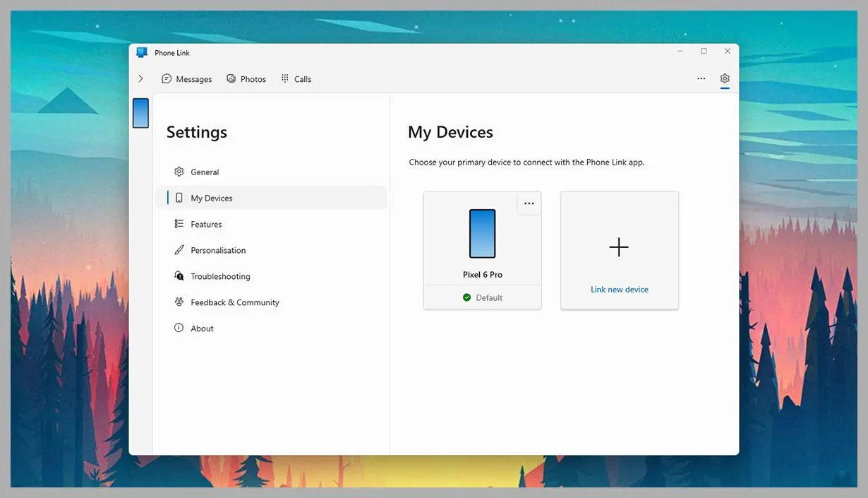Click the About info icon

coord(179,328)
